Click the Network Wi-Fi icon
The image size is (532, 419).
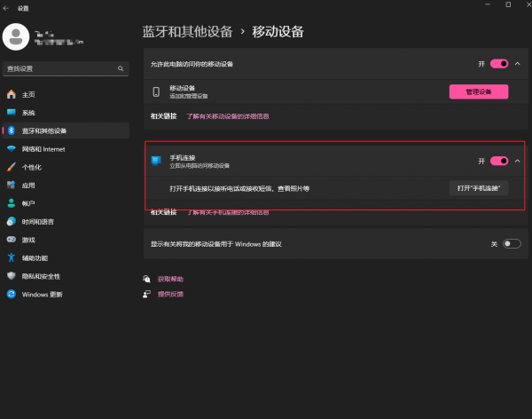pos(12,149)
